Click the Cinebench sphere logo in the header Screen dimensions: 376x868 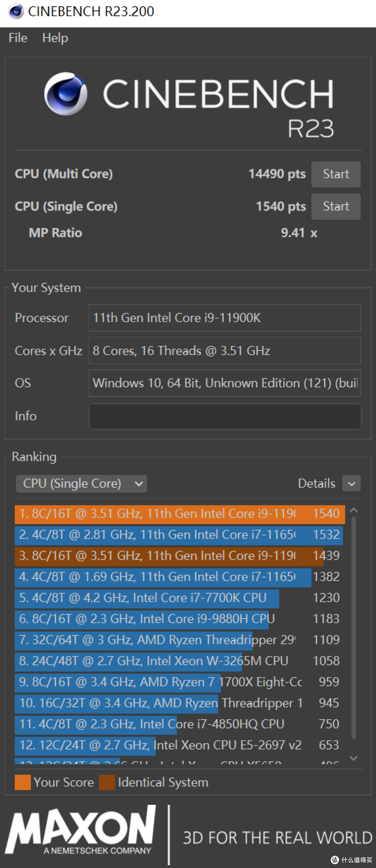click(65, 93)
